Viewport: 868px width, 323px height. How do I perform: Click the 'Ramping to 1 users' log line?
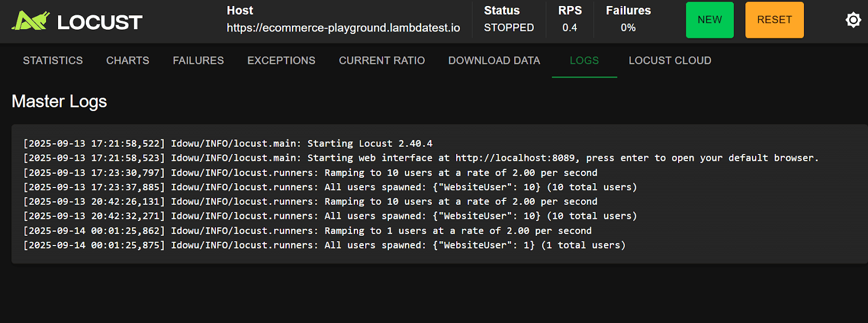307,231
